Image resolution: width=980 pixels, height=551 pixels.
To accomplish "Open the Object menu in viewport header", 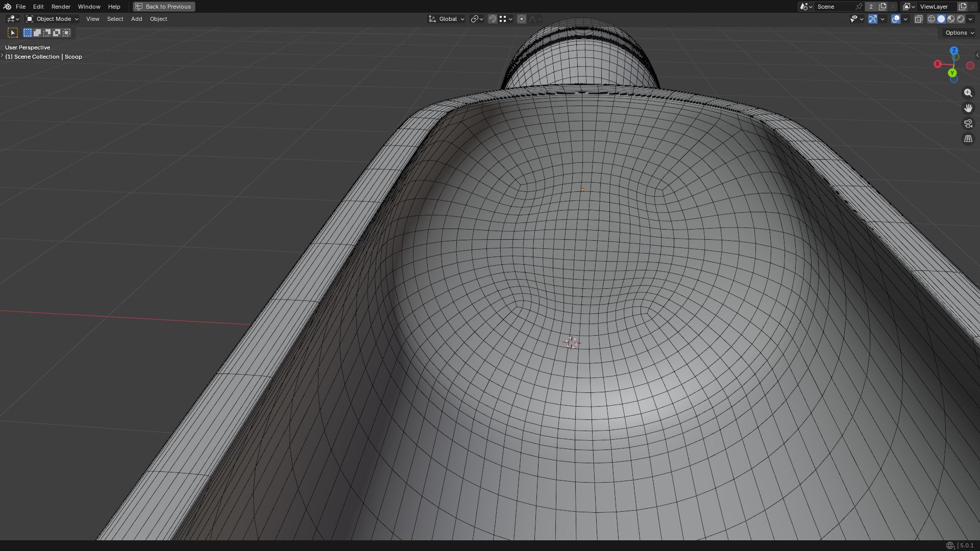I will pos(158,19).
